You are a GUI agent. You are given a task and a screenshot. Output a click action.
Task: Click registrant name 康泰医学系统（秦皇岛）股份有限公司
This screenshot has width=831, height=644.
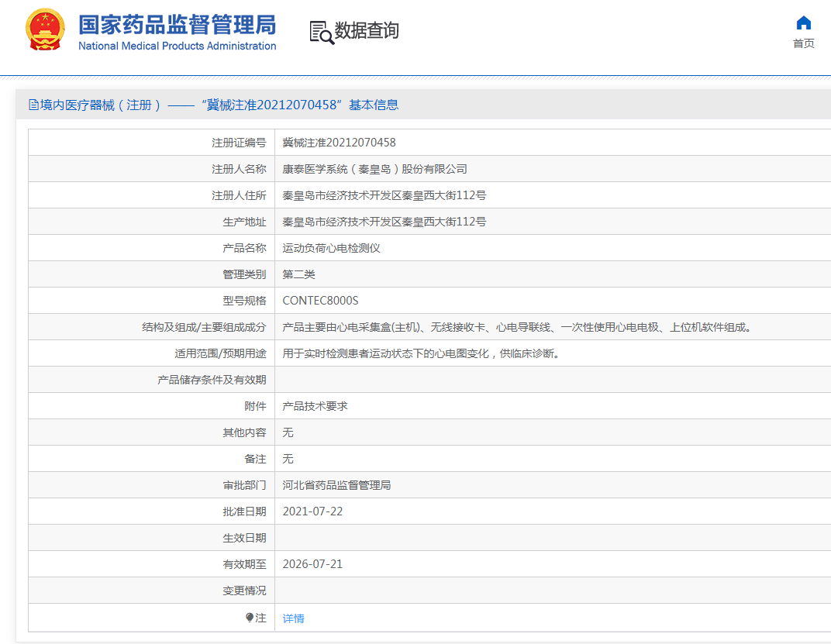click(x=374, y=169)
